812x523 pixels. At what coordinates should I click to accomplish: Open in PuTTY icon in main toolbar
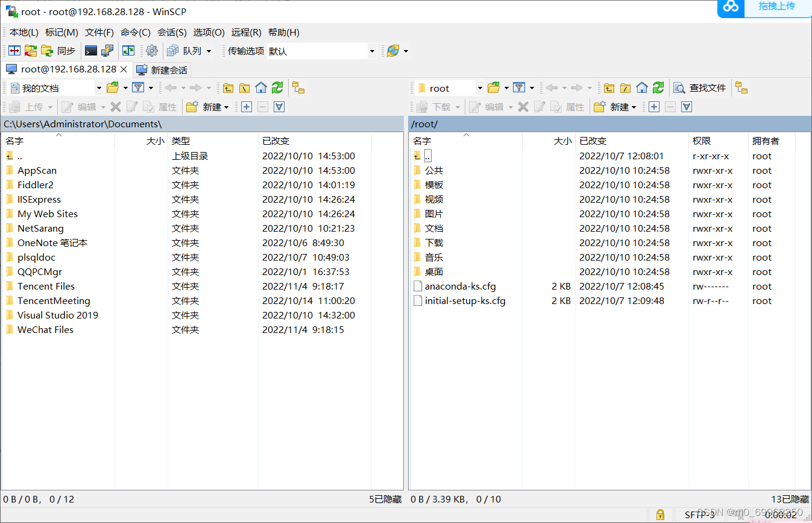[107, 51]
